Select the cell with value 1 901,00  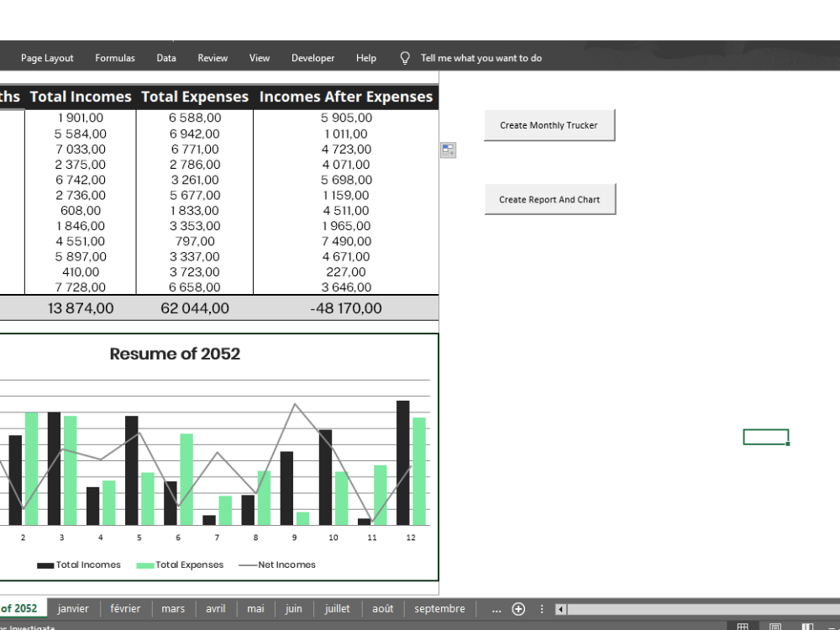click(x=81, y=118)
